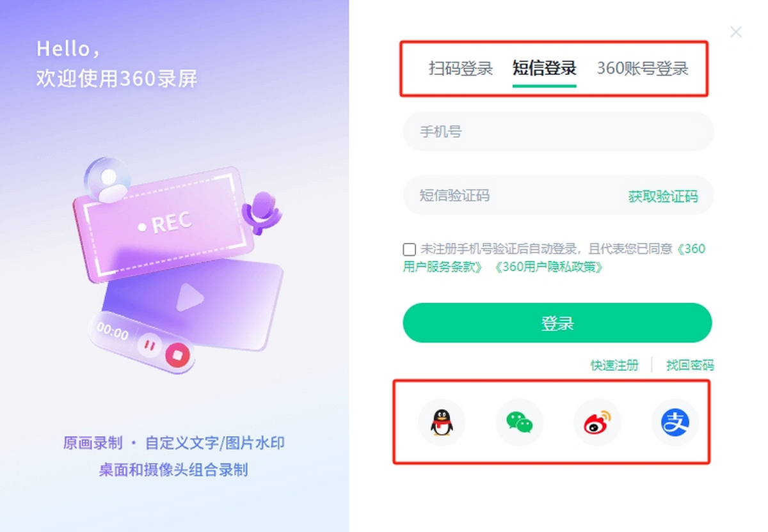The image size is (768, 532).
Task: Open the 360用户隐私政策 link
Action: click(x=548, y=267)
